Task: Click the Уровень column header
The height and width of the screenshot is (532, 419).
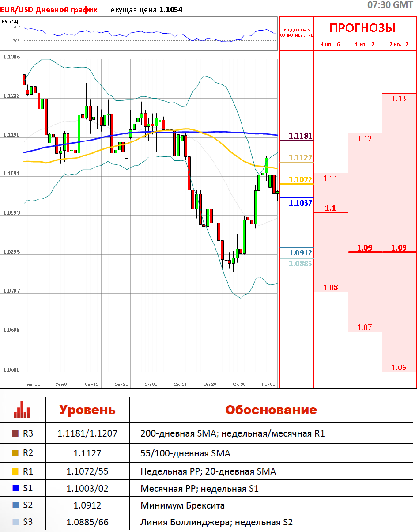Action: (x=87, y=410)
